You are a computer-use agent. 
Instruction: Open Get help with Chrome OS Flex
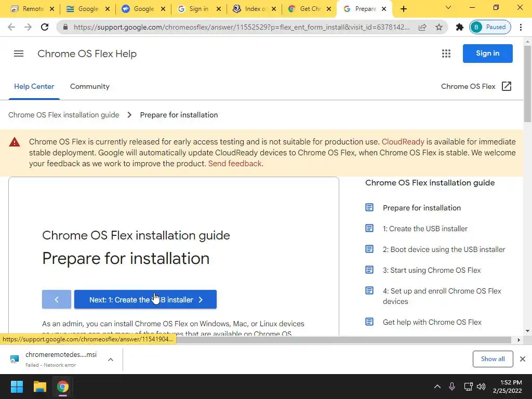(x=432, y=322)
